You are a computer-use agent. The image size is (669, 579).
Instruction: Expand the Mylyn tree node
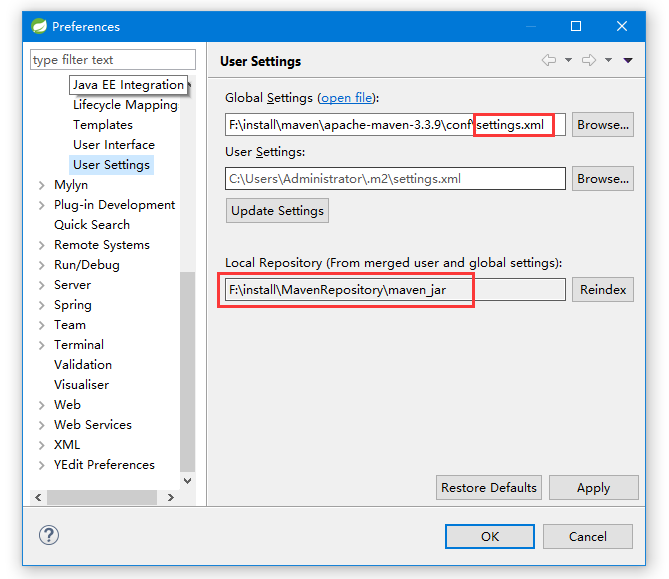[x=41, y=185]
